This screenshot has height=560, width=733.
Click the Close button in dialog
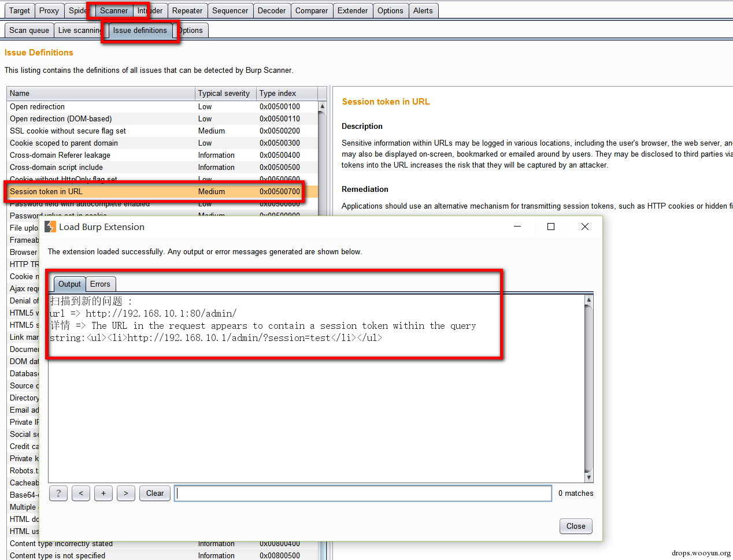576,526
